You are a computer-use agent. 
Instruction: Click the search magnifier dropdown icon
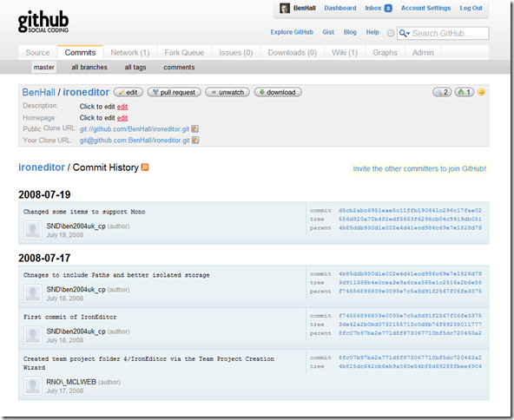click(405, 34)
